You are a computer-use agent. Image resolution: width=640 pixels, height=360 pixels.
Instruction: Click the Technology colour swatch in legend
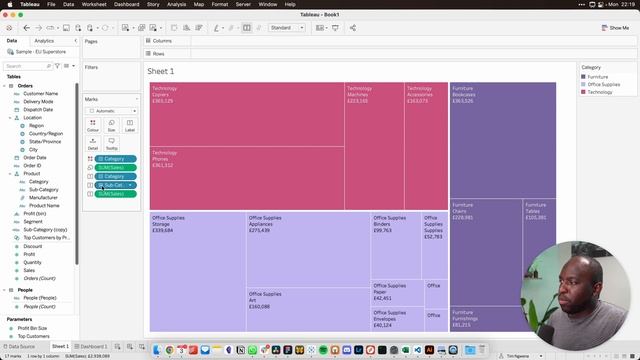coord(583,92)
